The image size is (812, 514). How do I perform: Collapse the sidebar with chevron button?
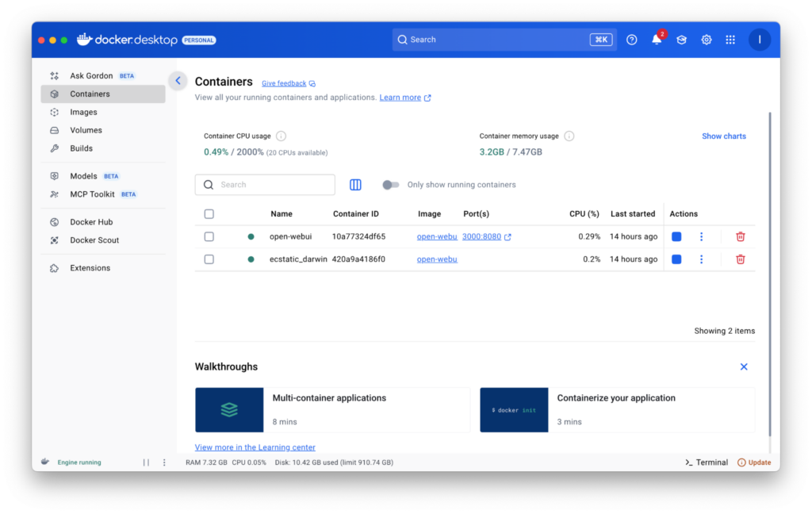coord(178,81)
